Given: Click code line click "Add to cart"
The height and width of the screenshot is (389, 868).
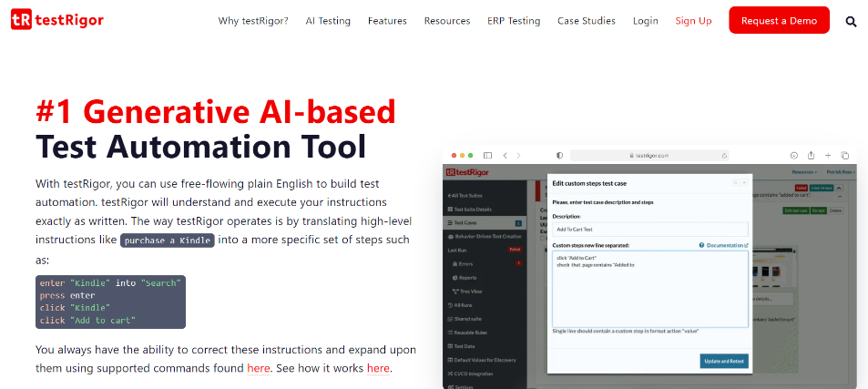Looking at the screenshot, I should pos(87,321).
